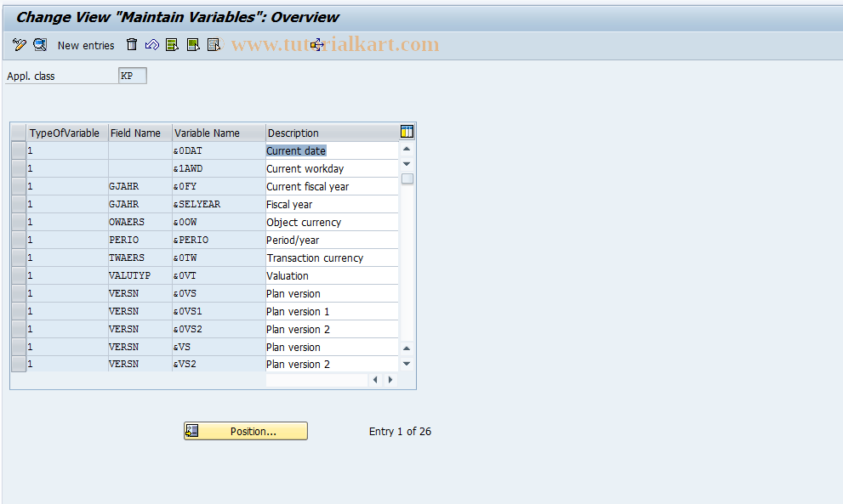
Task: Click the scroll down arrow below the top arrow
Action: point(407,164)
